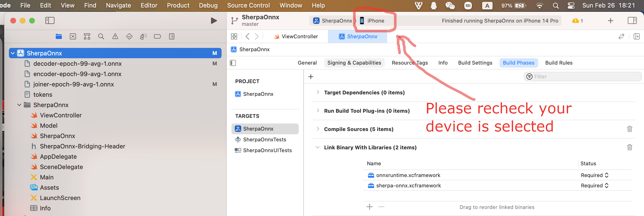Screen dimensions: 644x216
Task: Click the editor options swap-arrows icon
Action: tap(621, 37)
